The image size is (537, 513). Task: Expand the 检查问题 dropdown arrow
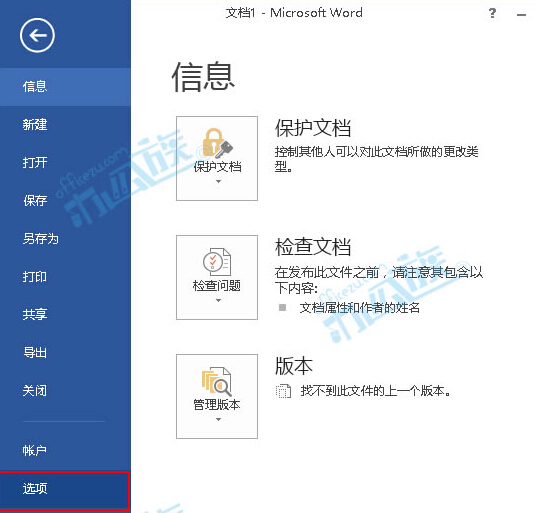point(218,300)
